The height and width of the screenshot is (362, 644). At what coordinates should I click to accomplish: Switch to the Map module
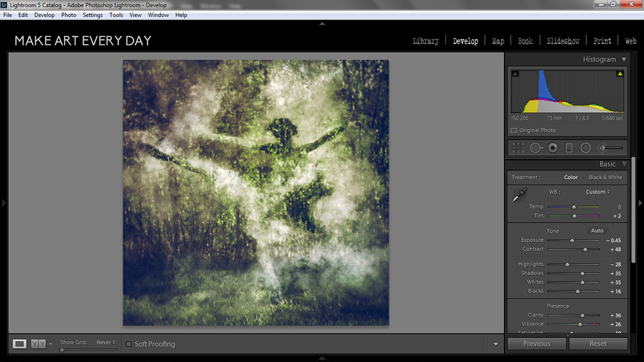pyautogui.click(x=498, y=41)
